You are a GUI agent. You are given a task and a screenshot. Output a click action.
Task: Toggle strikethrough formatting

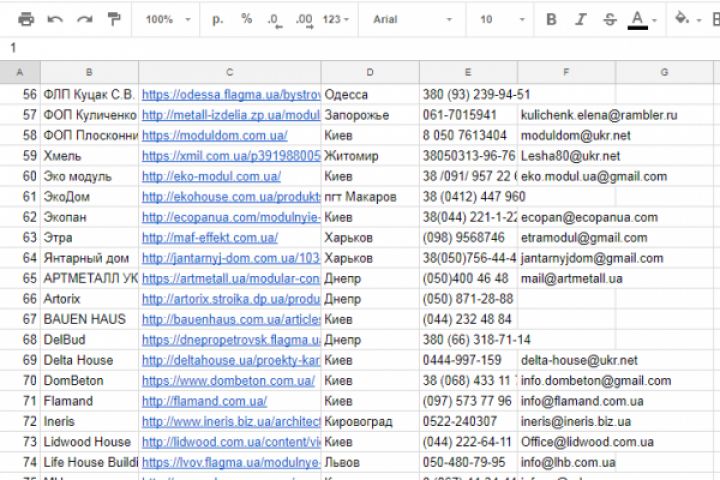610,19
